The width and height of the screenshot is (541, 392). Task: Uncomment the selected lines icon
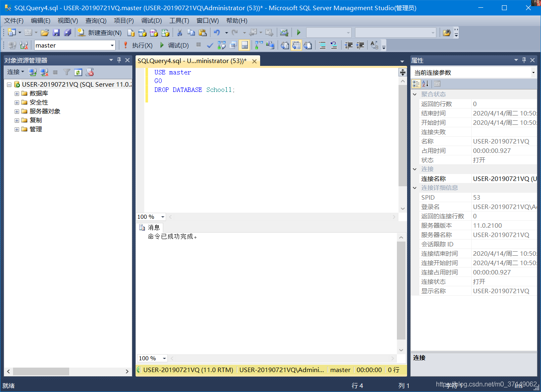pos(334,45)
